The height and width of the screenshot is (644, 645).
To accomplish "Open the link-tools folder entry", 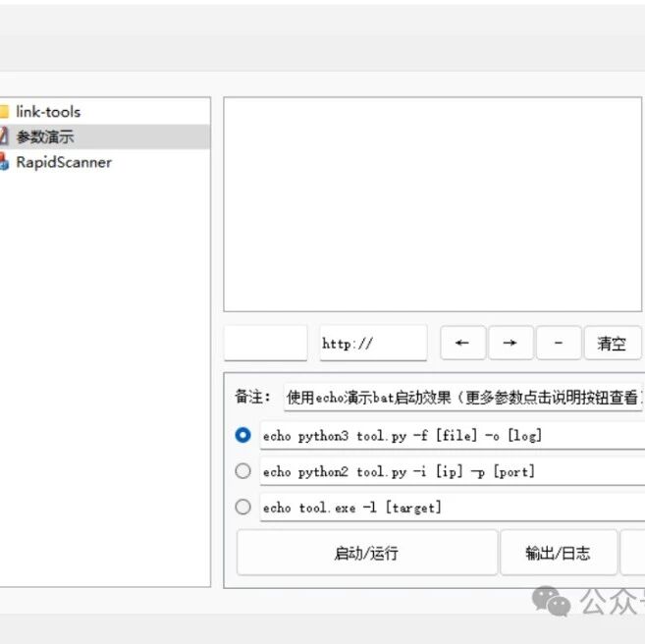I will pyautogui.click(x=104, y=112).
